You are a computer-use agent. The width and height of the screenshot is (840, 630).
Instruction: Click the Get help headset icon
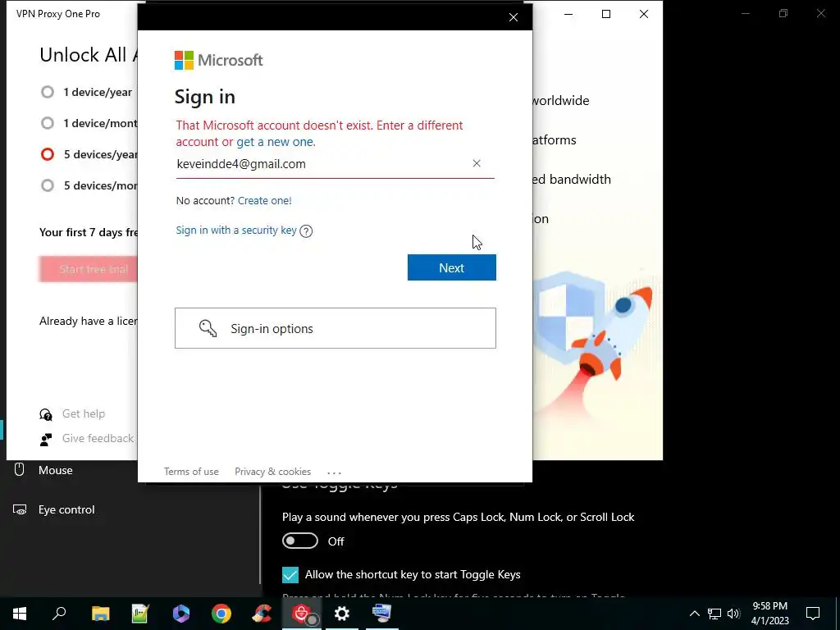coord(46,414)
